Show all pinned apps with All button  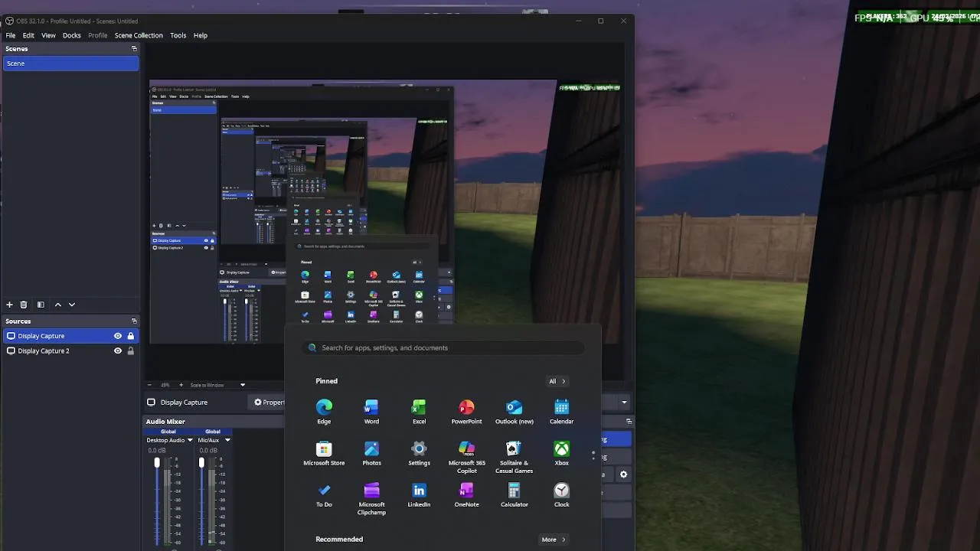557,381
